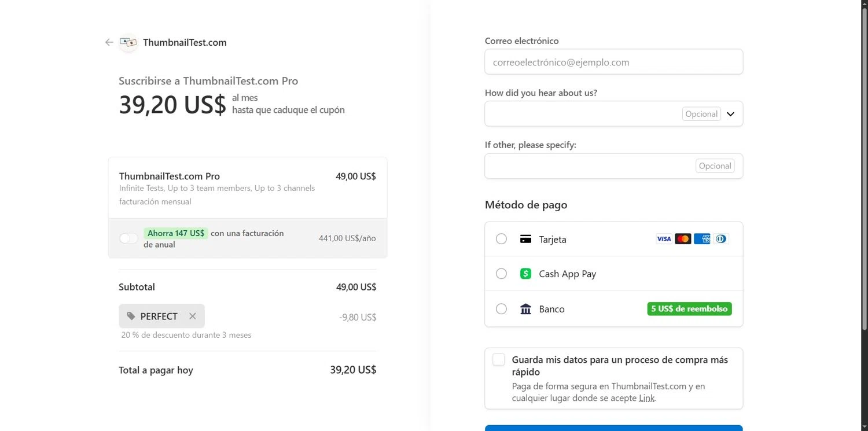Image resolution: width=868 pixels, height=431 pixels.
Task: Click the Diners Club logo
Action: point(720,239)
